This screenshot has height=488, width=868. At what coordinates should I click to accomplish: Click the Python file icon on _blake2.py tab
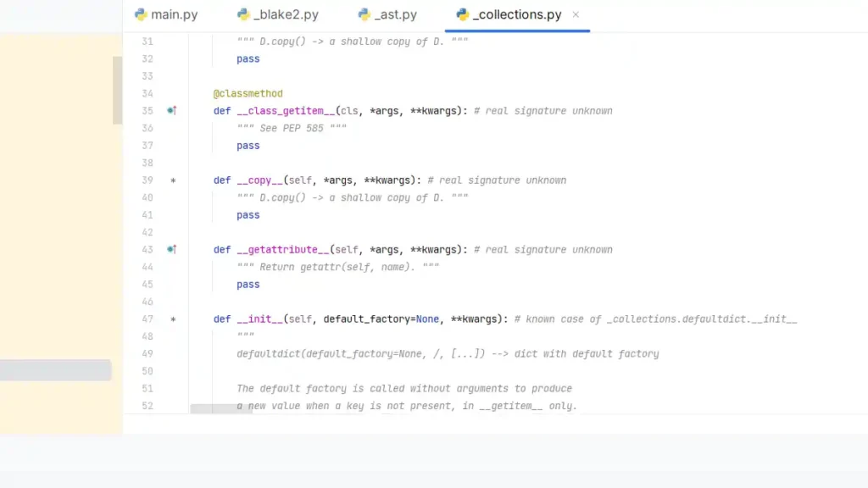(x=243, y=15)
